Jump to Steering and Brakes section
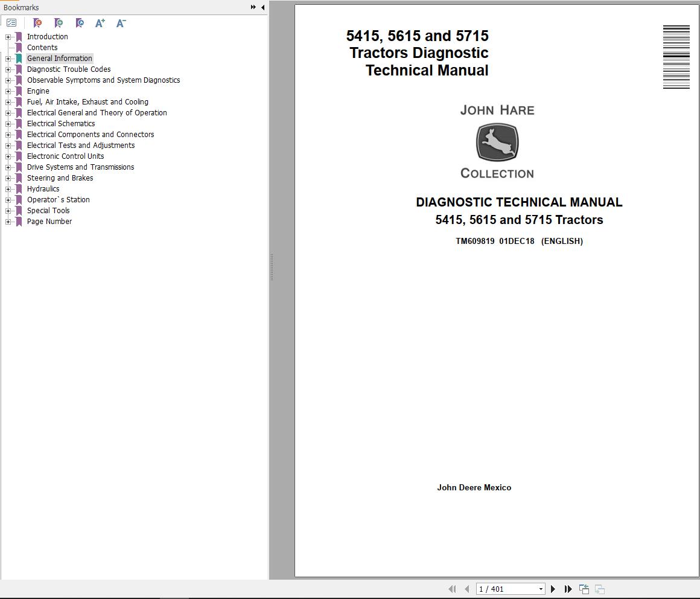This screenshot has width=700, height=599. (60, 178)
